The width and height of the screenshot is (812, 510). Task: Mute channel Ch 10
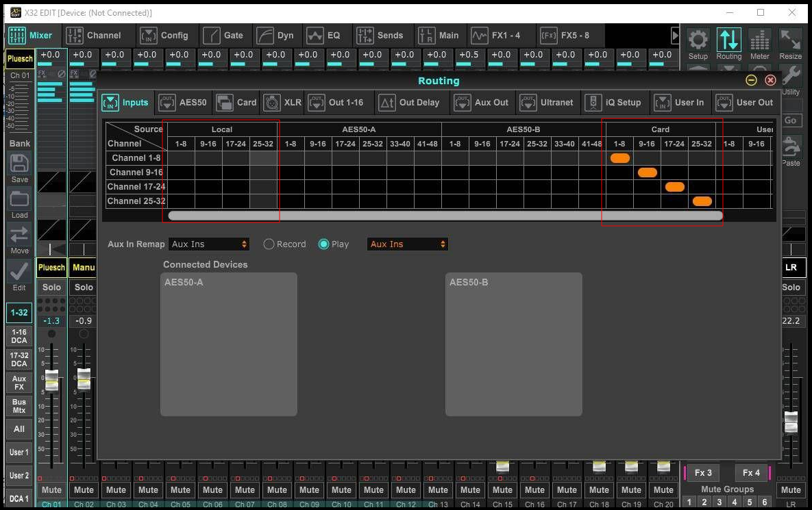(x=341, y=490)
